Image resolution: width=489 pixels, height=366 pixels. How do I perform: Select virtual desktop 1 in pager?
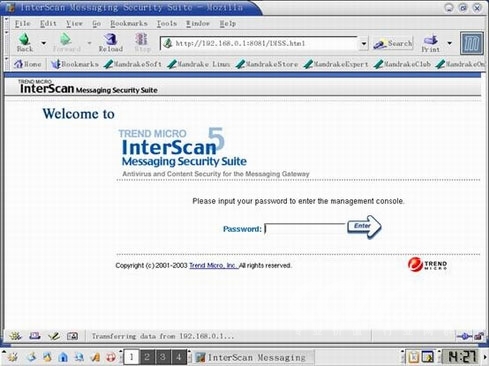pos(131,357)
